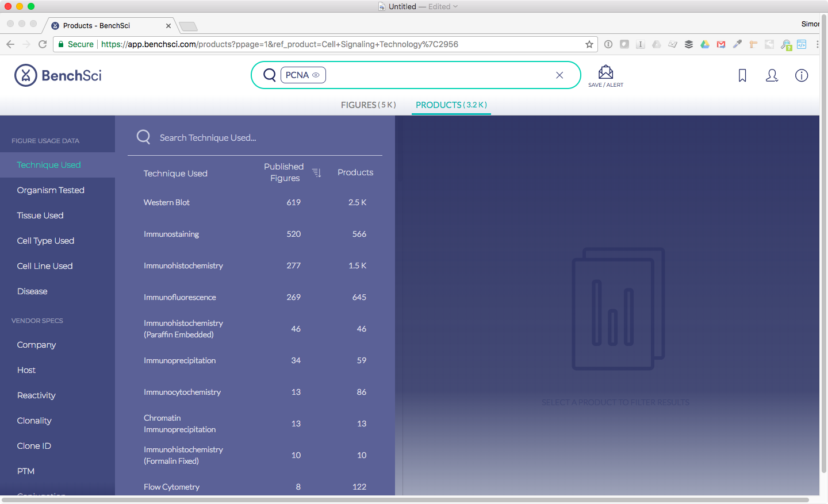Click the Buffer stacked-layers extension icon
The width and height of the screenshot is (828, 504).
point(689,44)
